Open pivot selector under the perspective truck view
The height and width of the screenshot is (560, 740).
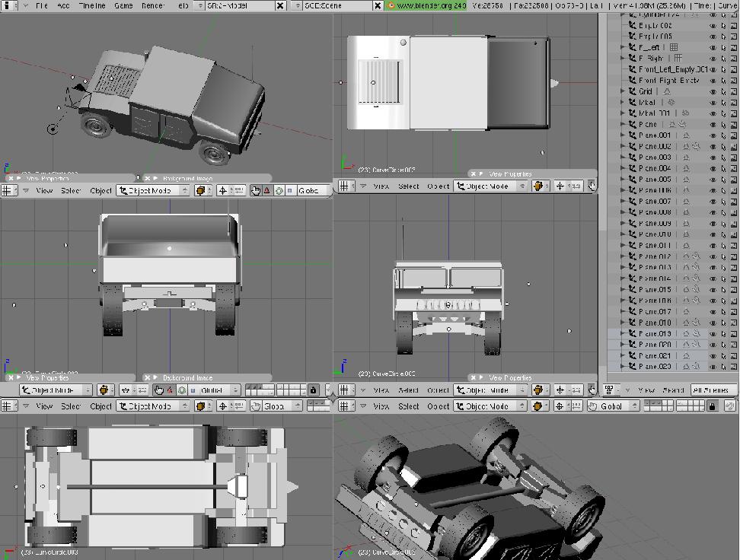pyautogui.click(x=223, y=191)
